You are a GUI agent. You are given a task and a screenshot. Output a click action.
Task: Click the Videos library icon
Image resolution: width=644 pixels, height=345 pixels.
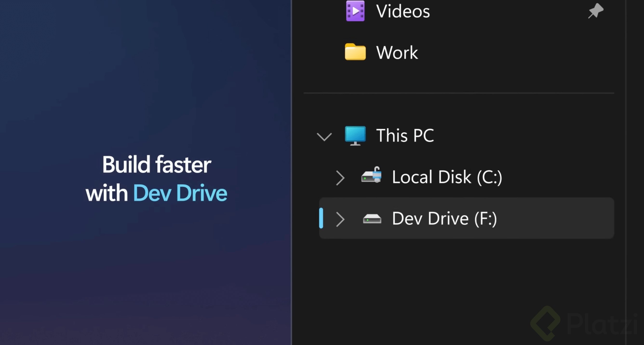(x=356, y=11)
